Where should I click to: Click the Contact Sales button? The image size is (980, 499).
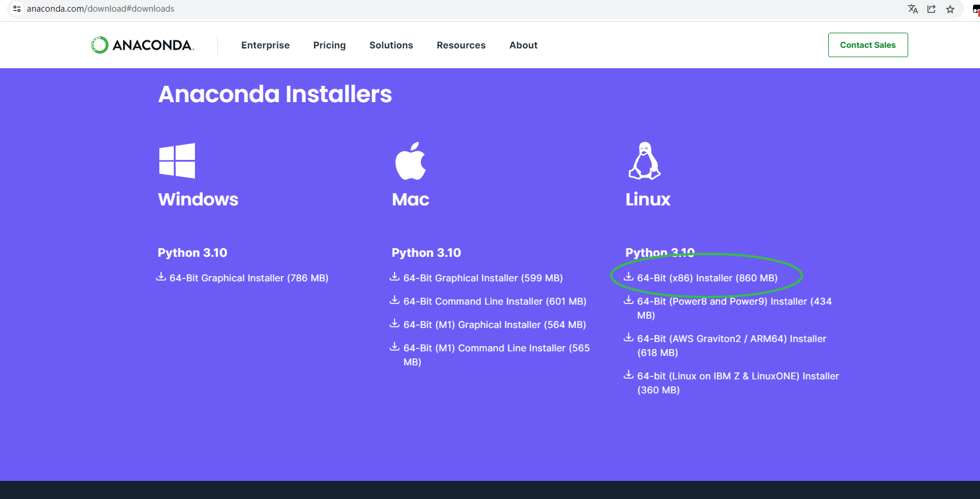click(868, 45)
